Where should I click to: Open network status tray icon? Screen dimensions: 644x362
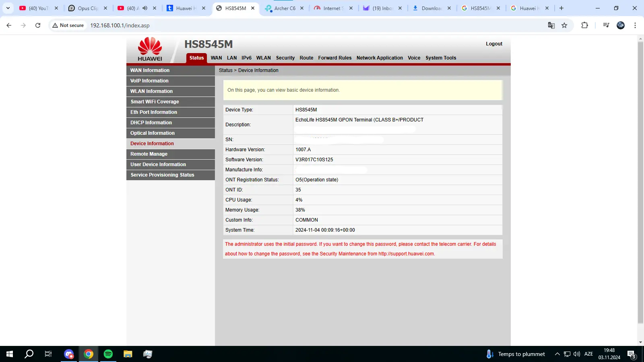567,354
